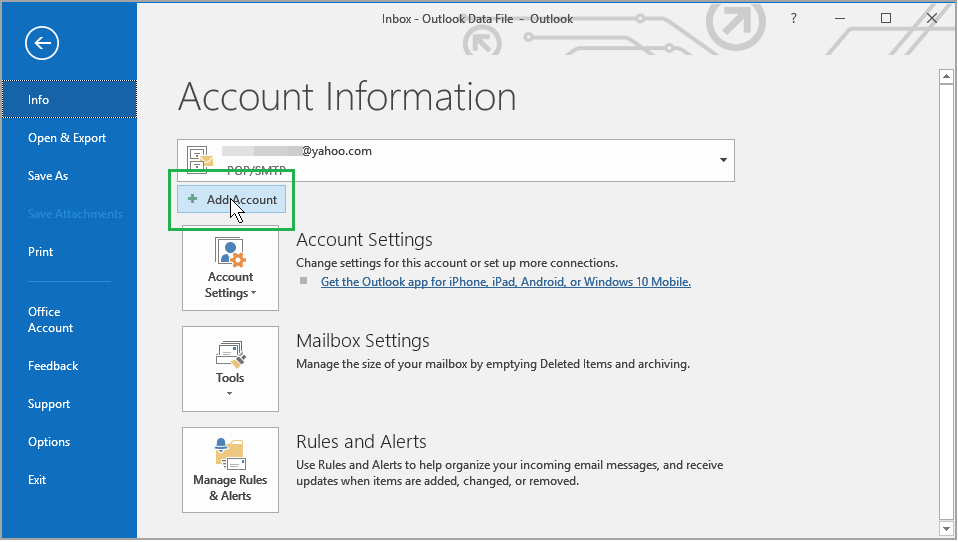The image size is (958, 542).
Task: Click the Help question mark icon
Action: click(793, 18)
